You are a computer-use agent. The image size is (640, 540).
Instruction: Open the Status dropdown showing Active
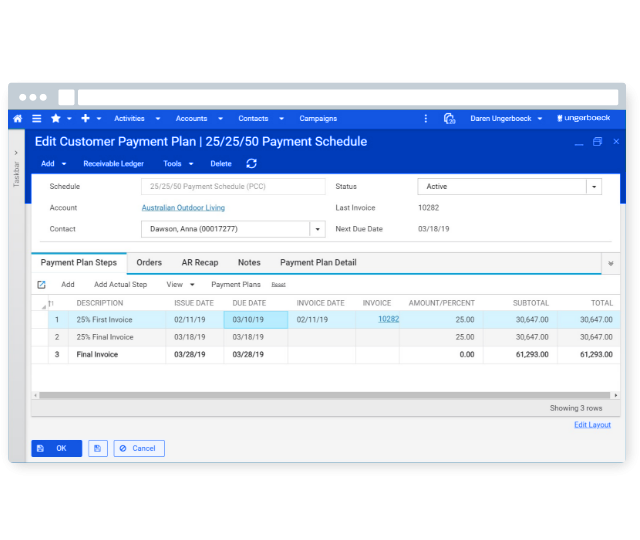(x=594, y=186)
